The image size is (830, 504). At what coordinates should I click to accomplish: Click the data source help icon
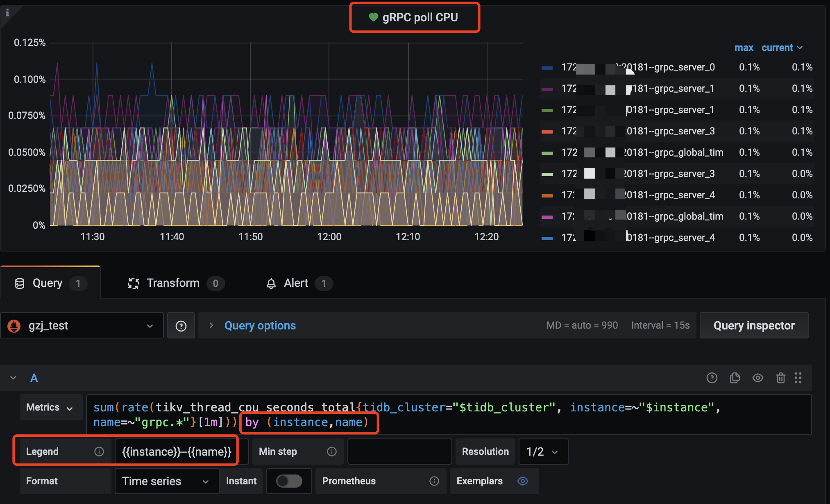point(181,326)
